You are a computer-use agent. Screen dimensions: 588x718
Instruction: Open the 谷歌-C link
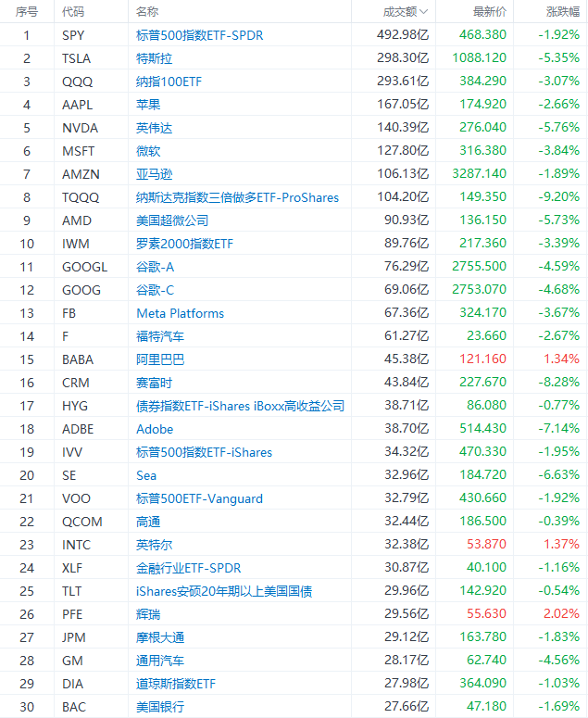[x=156, y=290]
